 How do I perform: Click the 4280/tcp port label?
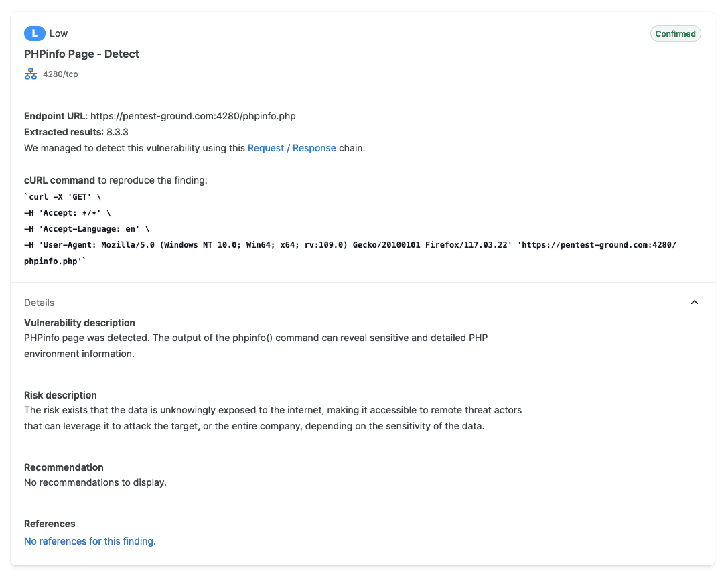tap(60, 74)
